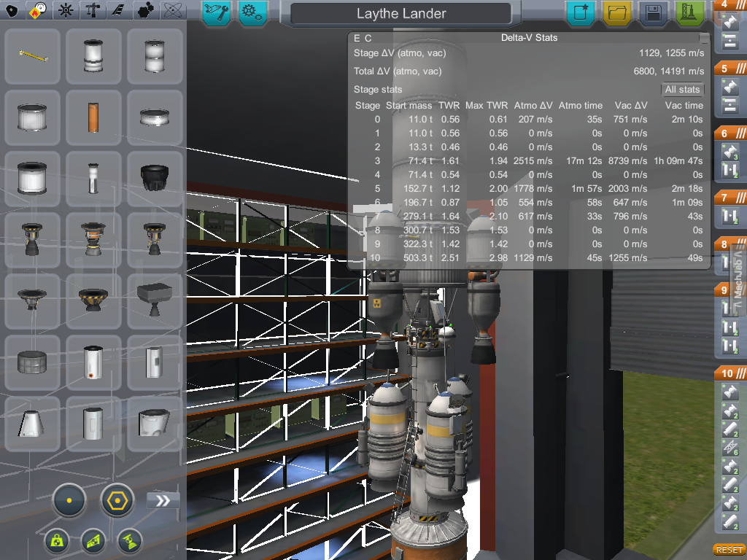Reset staging with the RESET button
Viewport: 747px width, 560px height.
coord(729,550)
